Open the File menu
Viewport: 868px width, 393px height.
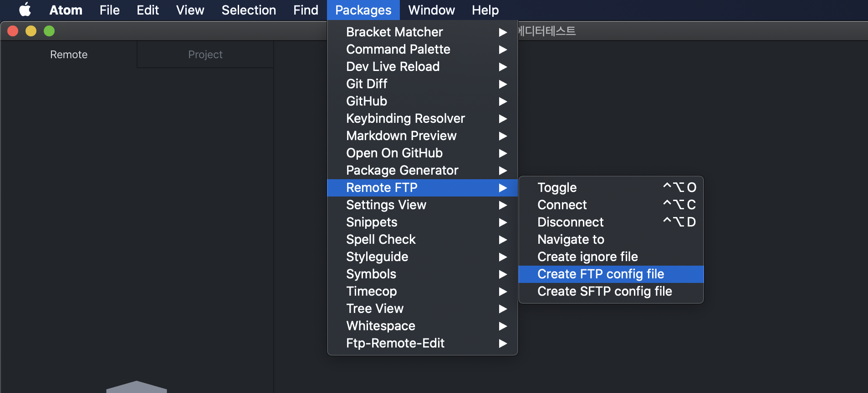pyautogui.click(x=109, y=10)
